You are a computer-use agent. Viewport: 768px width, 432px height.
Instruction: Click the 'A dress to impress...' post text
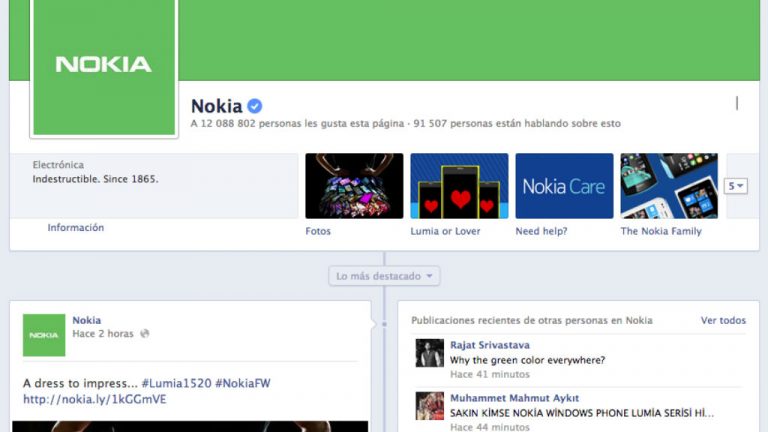80,383
